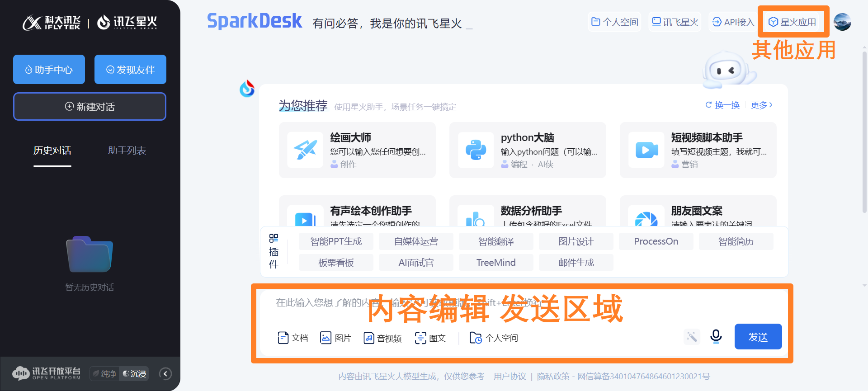The height and width of the screenshot is (391, 868).
Task: Select the ProcessOn plugin
Action: click(x=656, y=241)
